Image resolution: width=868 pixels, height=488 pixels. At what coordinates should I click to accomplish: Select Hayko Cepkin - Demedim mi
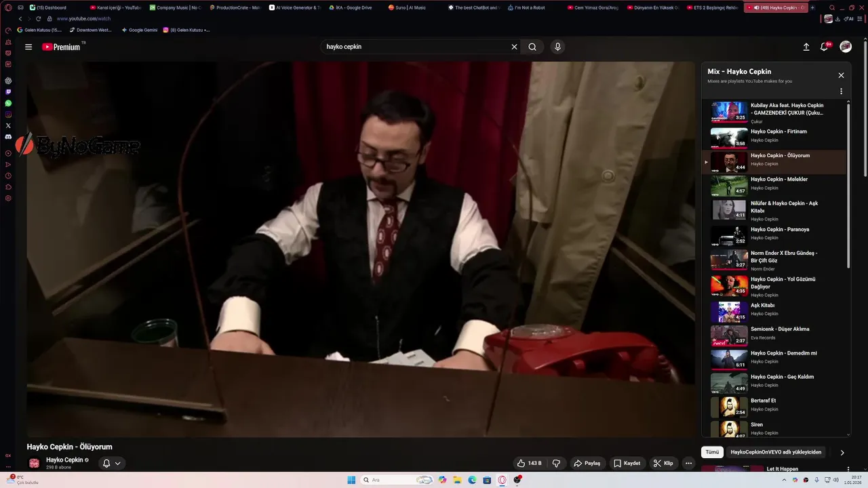(x=773, y=359)
